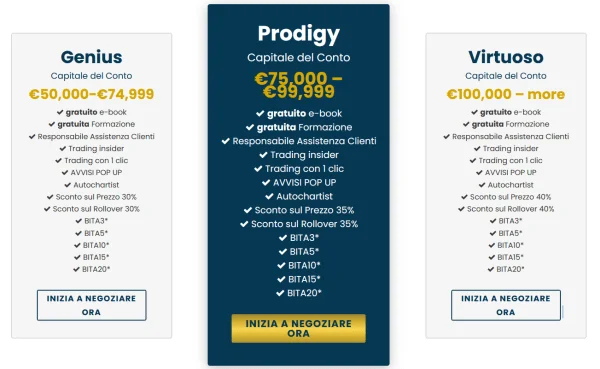Click Virtuoso plan's Inizia a Negoziare Ora button
The image size is (600, 369).
click(506, 305)
